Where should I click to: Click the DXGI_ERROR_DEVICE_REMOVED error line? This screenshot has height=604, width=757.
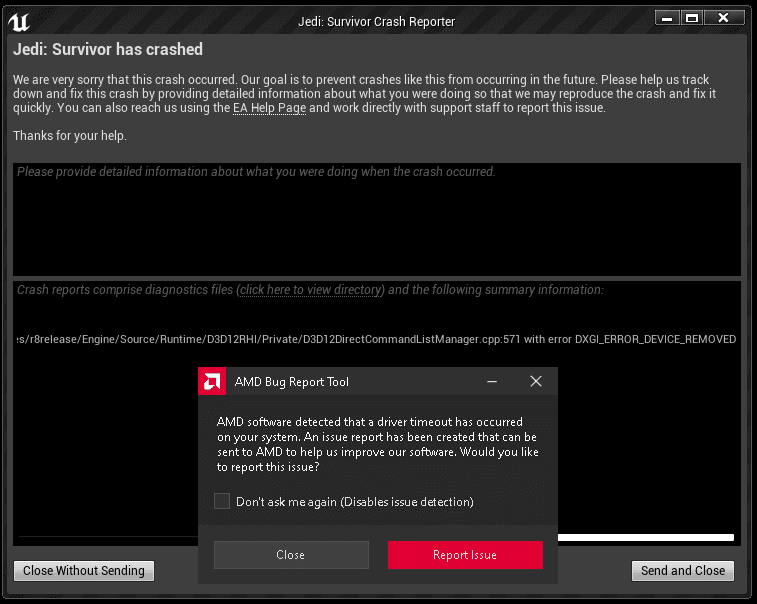pyautogui.click(x=376, y=339)
